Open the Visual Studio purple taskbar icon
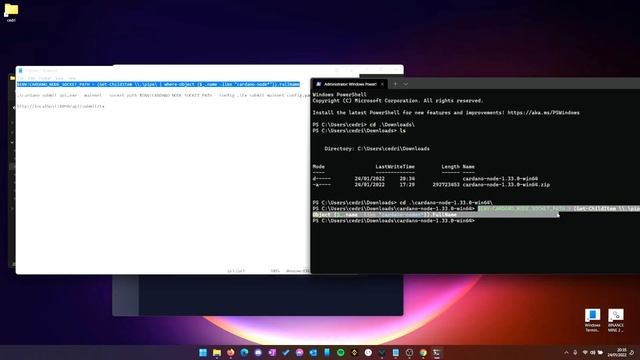The image size is (640, 360). (272, 353)
